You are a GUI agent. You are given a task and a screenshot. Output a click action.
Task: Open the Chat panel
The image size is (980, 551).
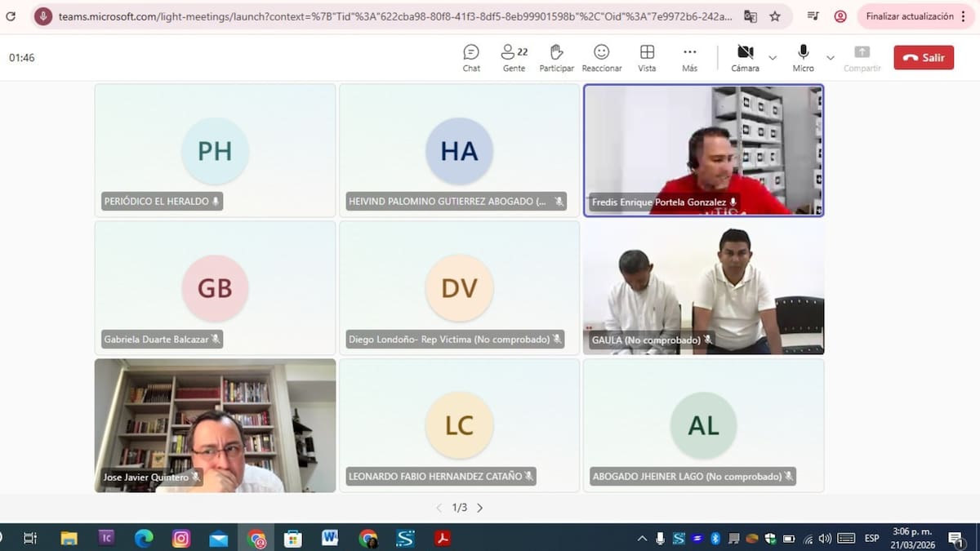point(471,57)
